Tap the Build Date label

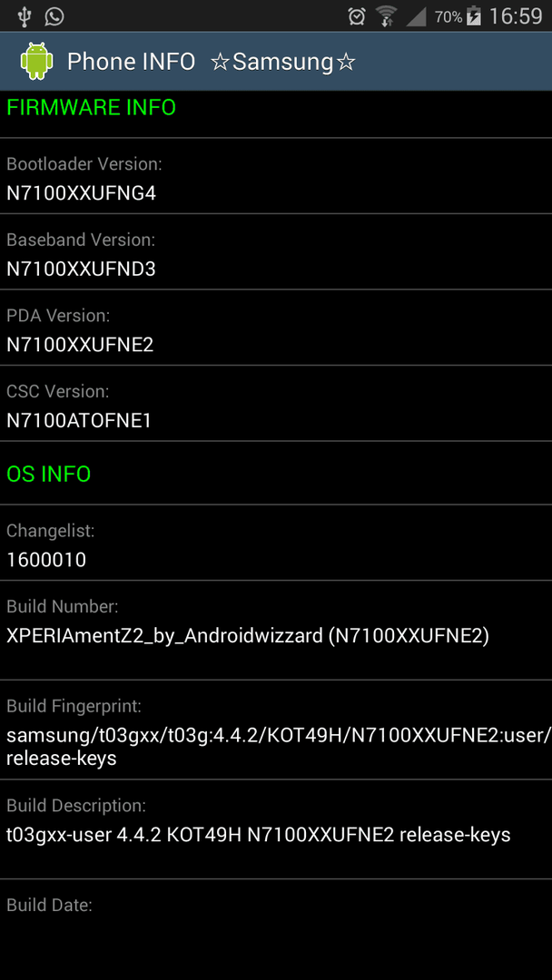[49, 905]
